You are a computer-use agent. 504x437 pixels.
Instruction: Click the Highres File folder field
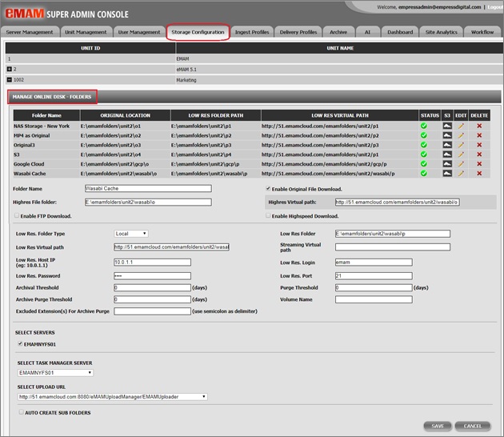pyautogui.click(x=148, y=202)
